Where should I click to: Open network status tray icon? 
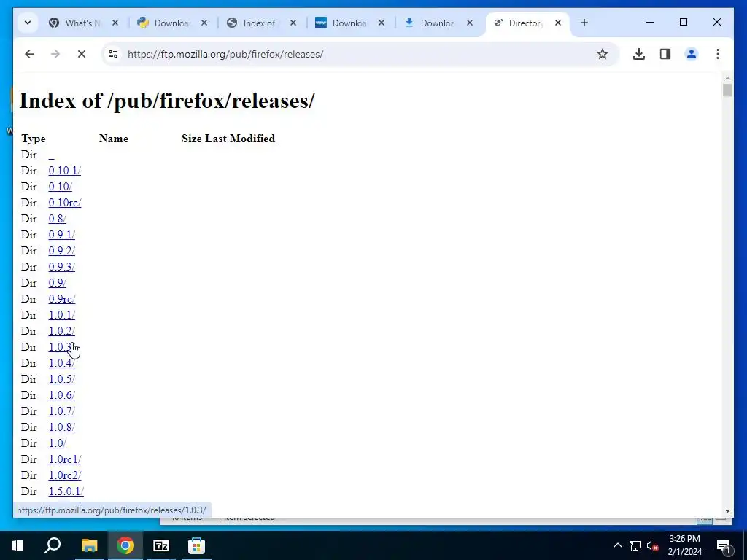(635, 545)
